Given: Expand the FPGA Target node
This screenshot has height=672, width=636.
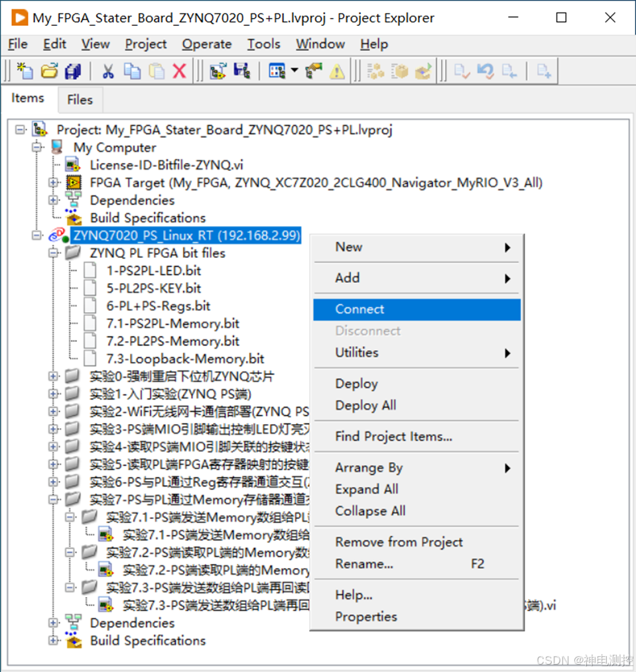Looking at the screenshot, I should pyautogui.click(x=53, y=183).
